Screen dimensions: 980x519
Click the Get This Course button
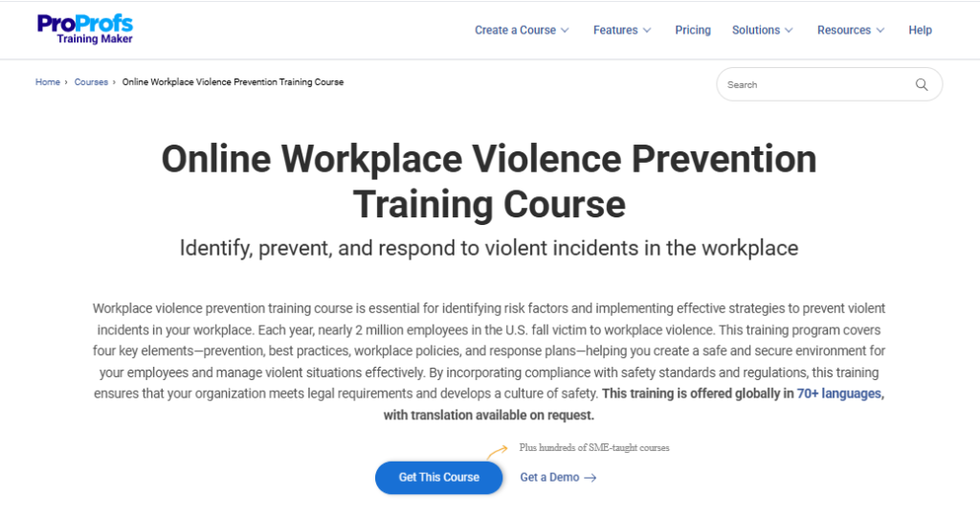[438, 477]
